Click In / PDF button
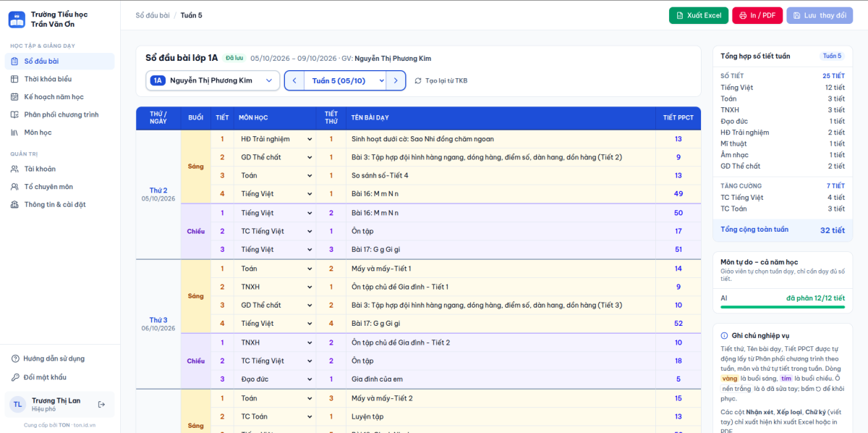868x433 pixels. pos(757,15)
